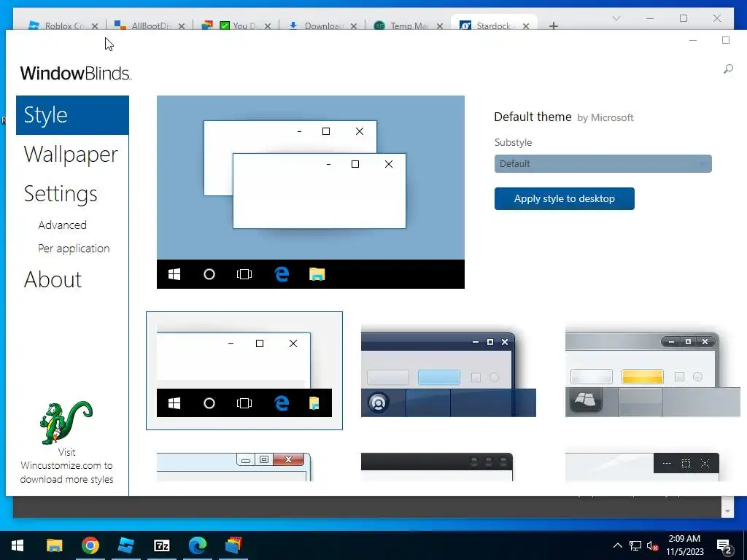Viewport: 747px width, 560px height.
Task: Expand the Substyle Default dropdown
Action: (603, 164)
